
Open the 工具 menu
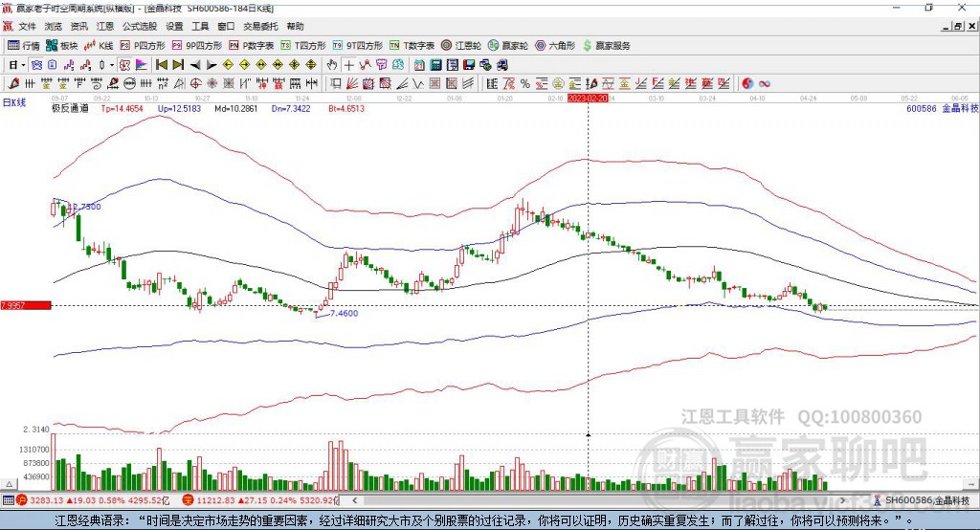point(200,26)
